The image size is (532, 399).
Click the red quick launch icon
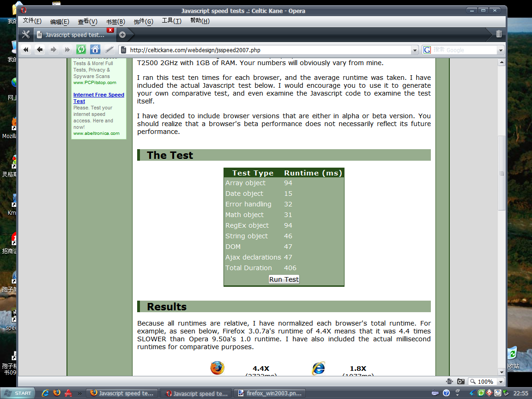coord(68,393)
